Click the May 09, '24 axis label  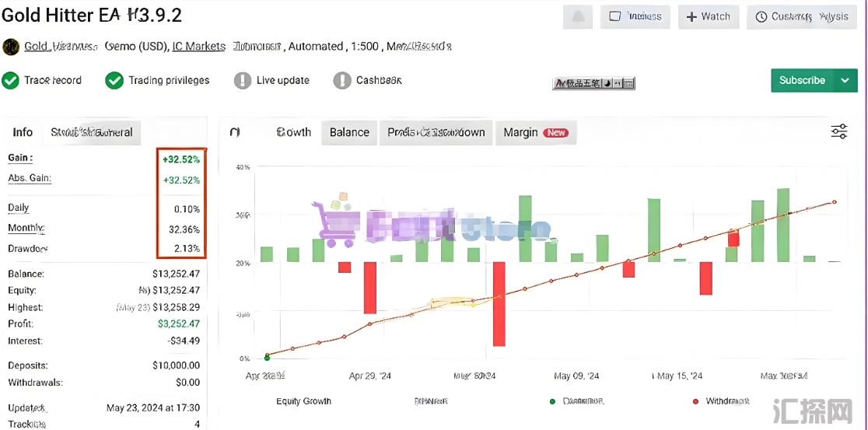tap(576, 376)
